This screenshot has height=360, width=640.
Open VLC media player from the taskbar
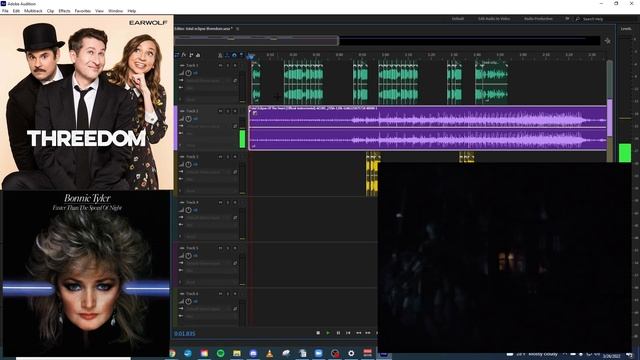tap(269, 353)
